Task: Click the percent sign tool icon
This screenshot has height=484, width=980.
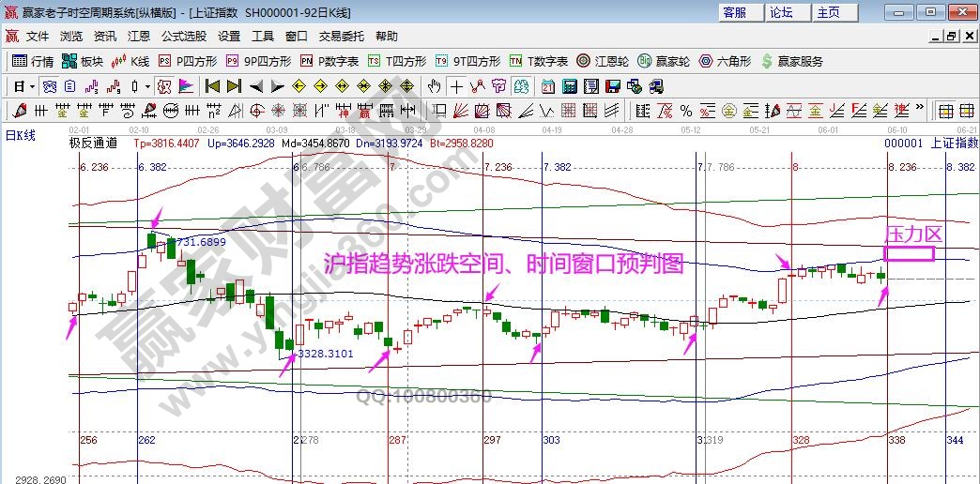Action: coord(686,111)
